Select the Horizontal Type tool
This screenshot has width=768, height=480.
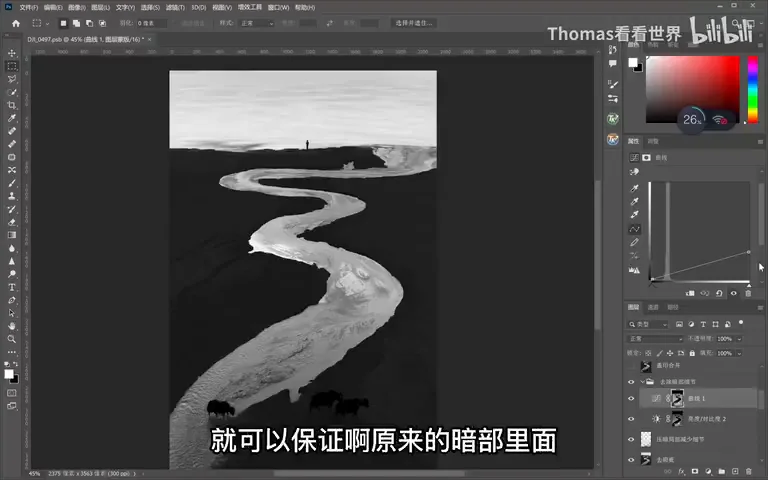12,287
